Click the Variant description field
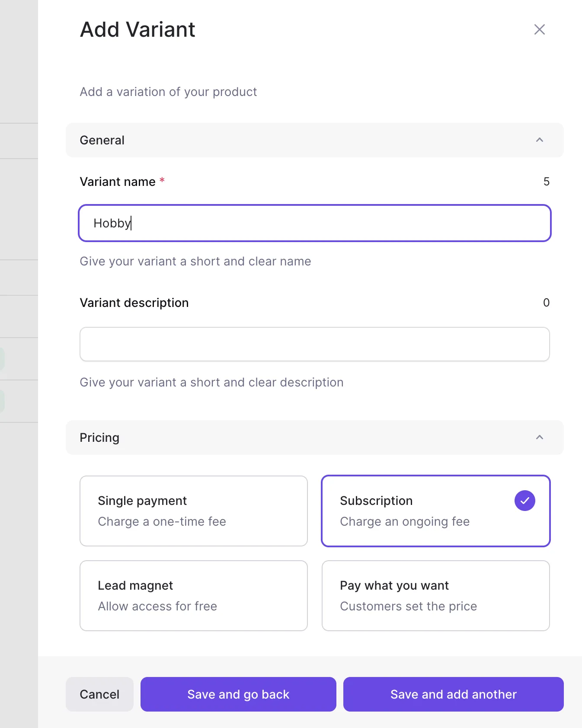Viewport: 582px width, 728px height. click(x=314, y=344)
